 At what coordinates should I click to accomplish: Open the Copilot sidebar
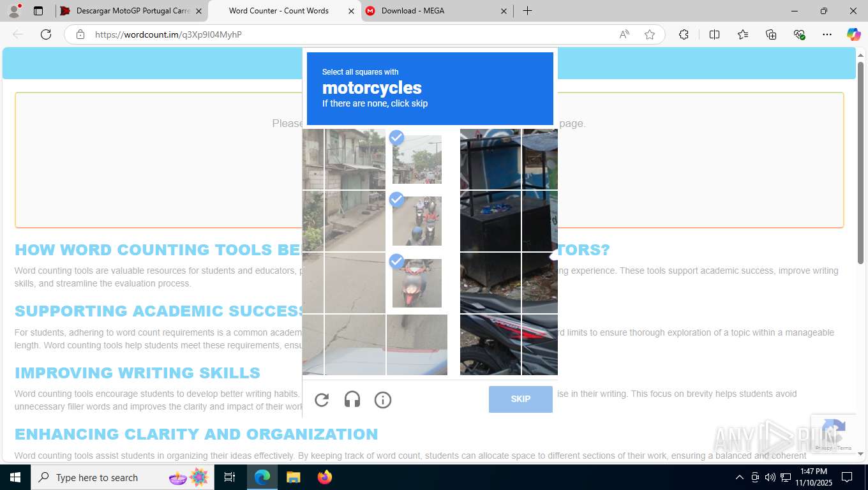coord(853,34)
